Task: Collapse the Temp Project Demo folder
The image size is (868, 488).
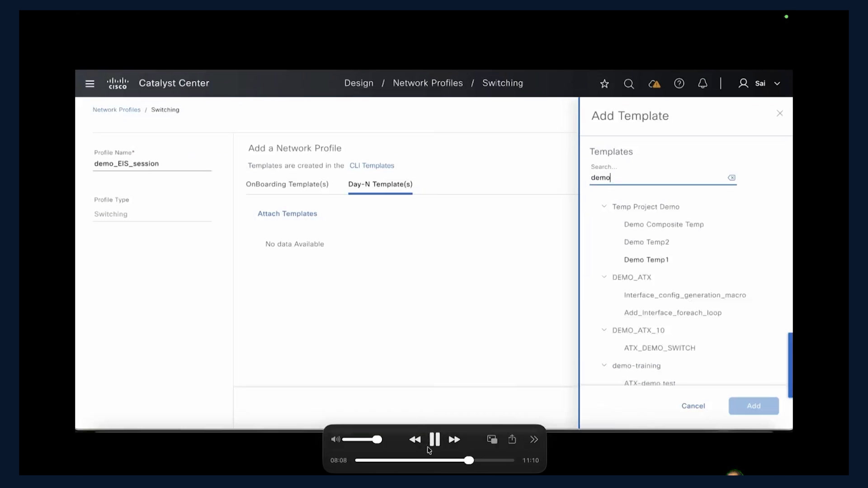Action: click(604, 206)
